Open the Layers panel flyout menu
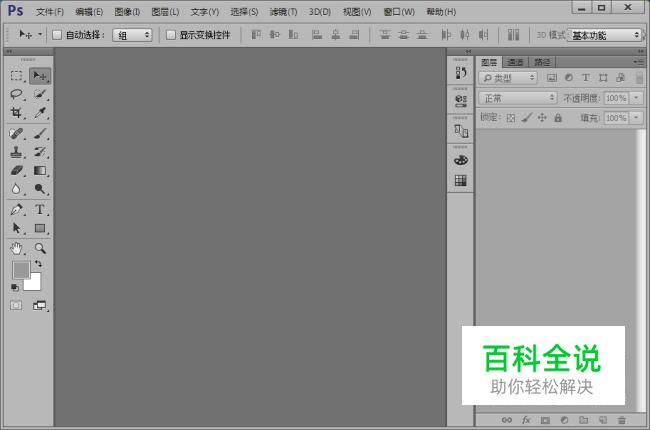This screenshot has height=430, width=650. coord(638,62)
